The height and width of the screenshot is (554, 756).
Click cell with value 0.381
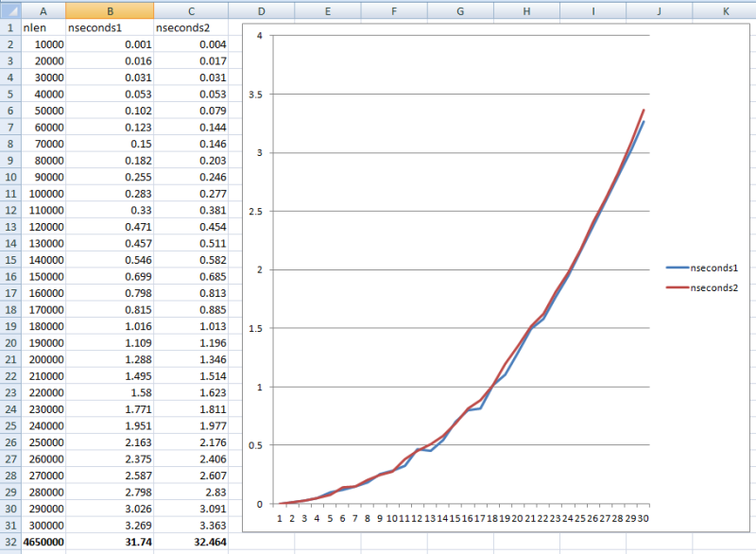point(191,210)
